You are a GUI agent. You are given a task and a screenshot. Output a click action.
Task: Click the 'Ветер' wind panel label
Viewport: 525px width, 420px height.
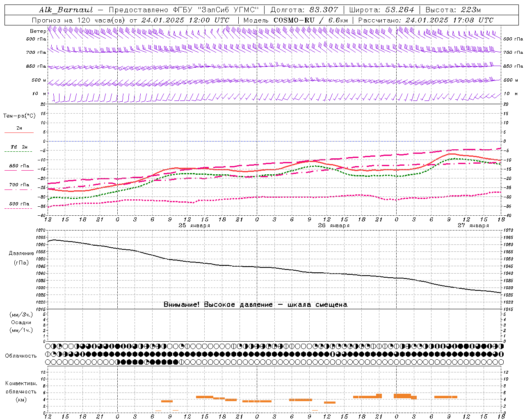pos(38,31)
